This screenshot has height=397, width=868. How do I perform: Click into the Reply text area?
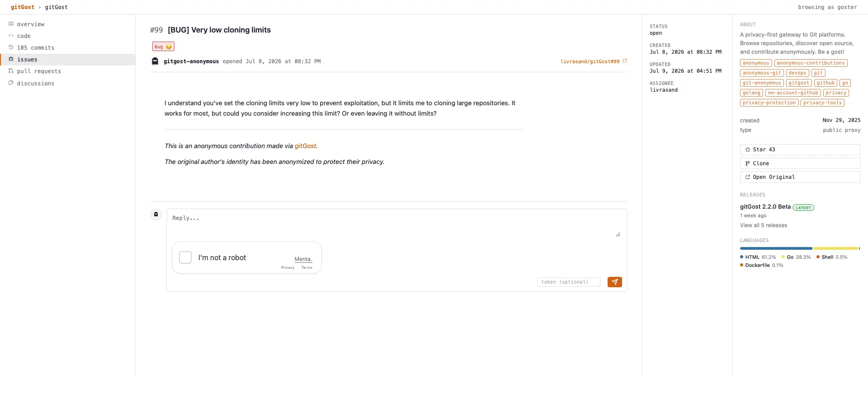[x=396, y=224]
